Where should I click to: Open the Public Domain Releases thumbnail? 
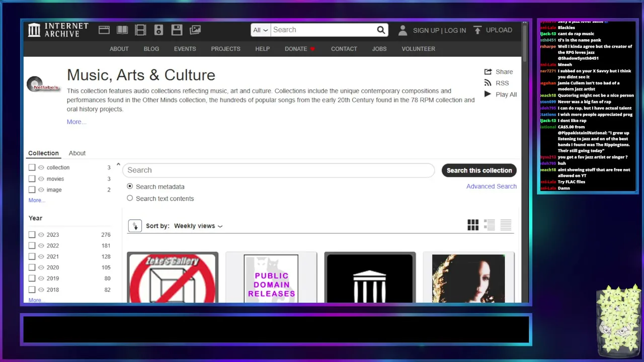point(271,279)
